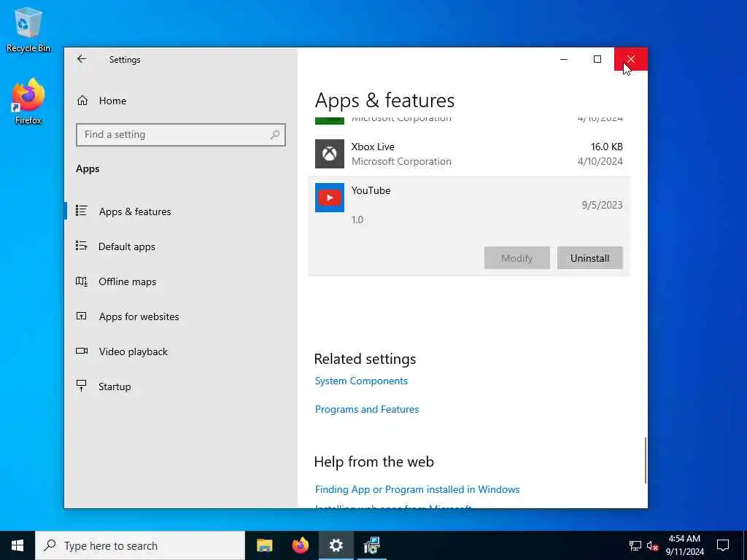The image size is (747, 560).
Task: Click the network tray icon
Action: click(x=635, y=545)
